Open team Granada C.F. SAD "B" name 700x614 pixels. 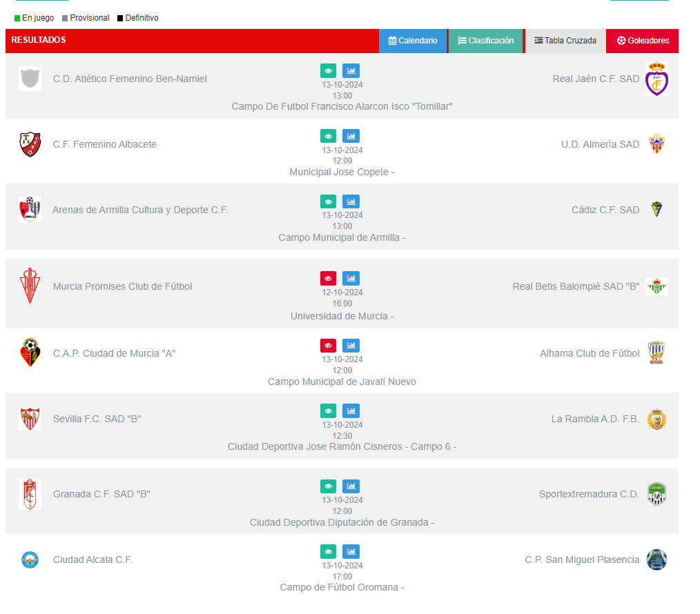[101, 495]
